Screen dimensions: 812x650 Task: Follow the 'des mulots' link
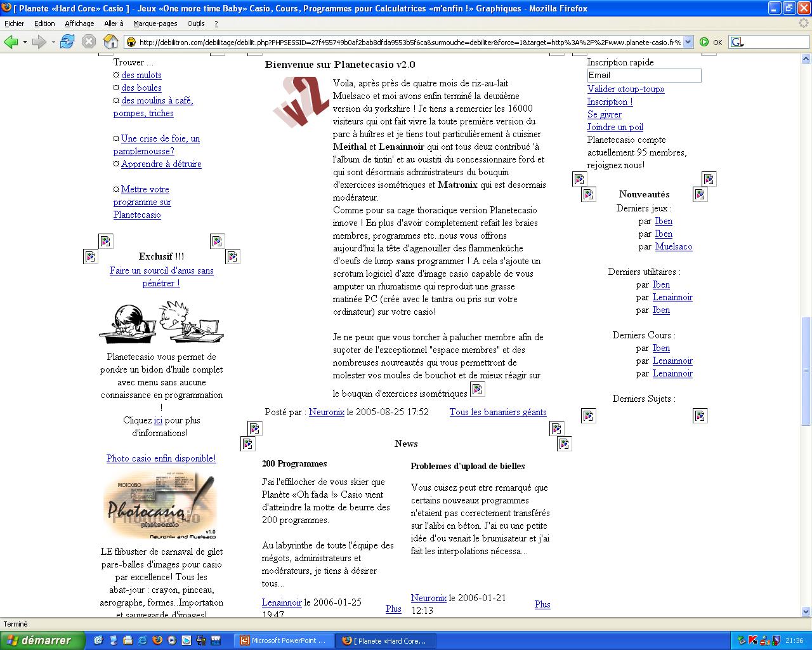click(141, 75)
